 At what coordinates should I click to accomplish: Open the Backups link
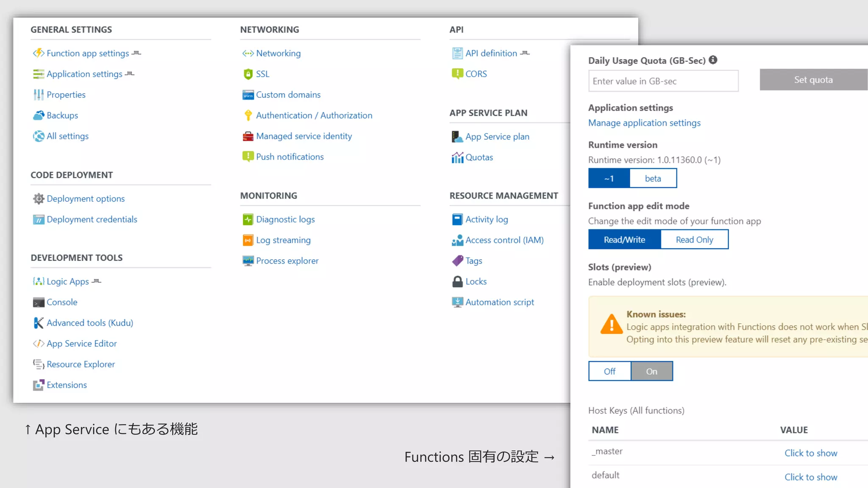point(62,115)
